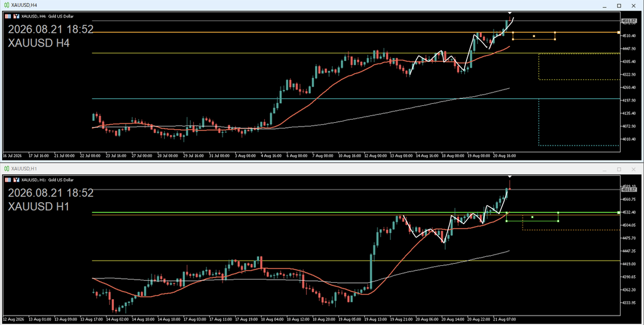644x325 pixels.
Task: Click the current price label 4581.57 on H4 axis
Action: coord(628,21)
